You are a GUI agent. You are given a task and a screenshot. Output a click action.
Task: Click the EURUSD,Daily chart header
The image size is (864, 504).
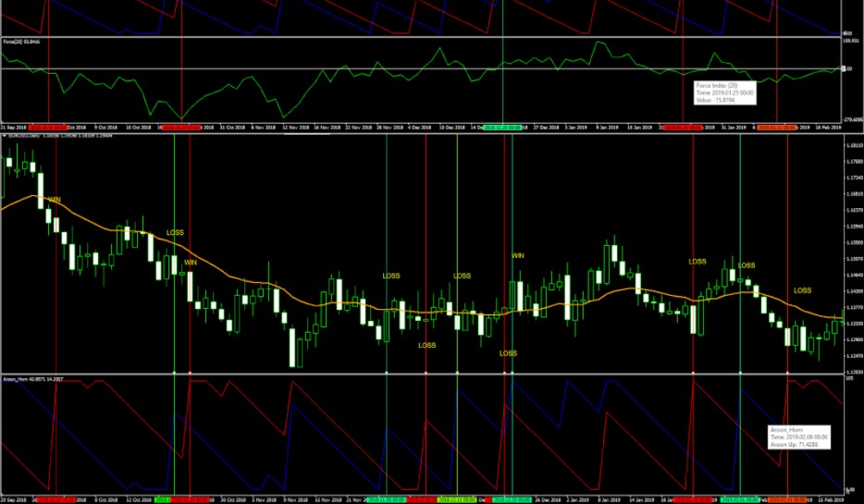58,135
